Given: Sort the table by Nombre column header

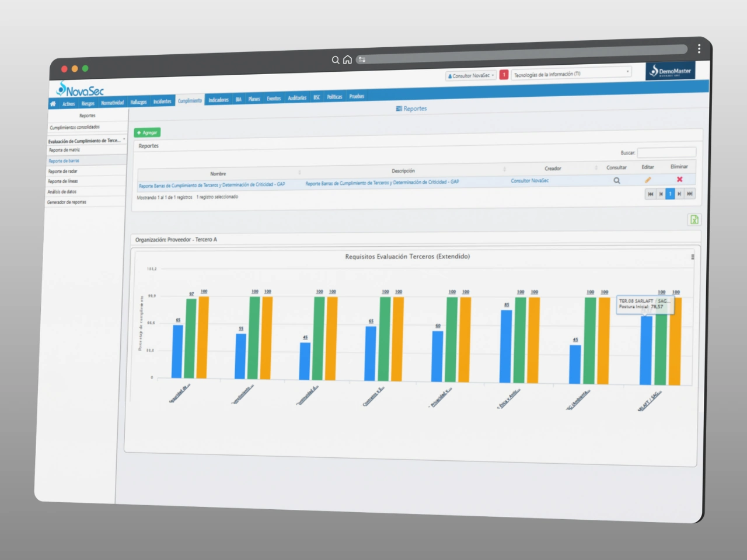Looking at the screenshot, I should (218, 174).
